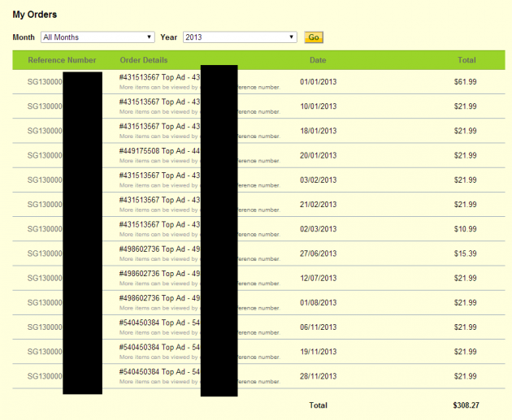The width and height of the screenshot is (512, 420).
Task: Click the date 27/06/2013
Action: point(318,253)
